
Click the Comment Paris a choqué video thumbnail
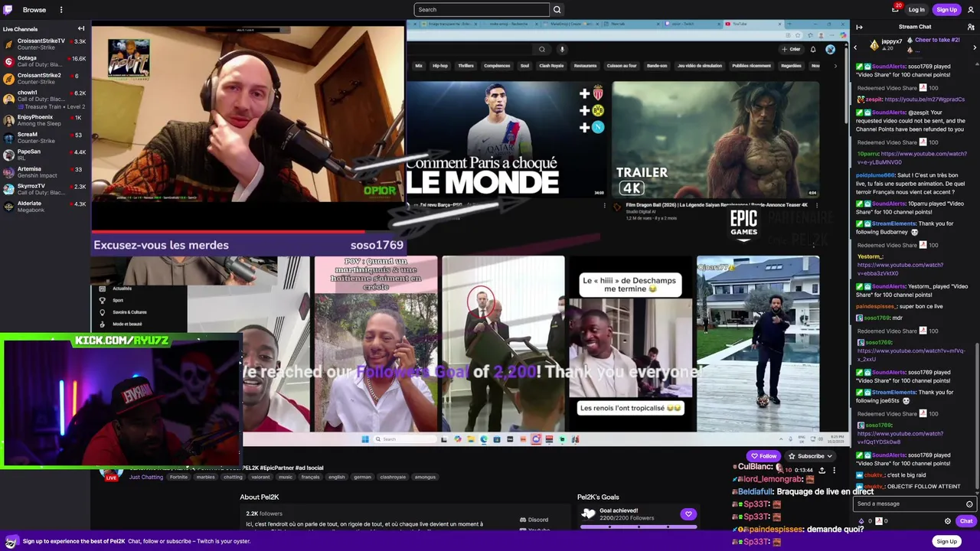coord(507,139)
